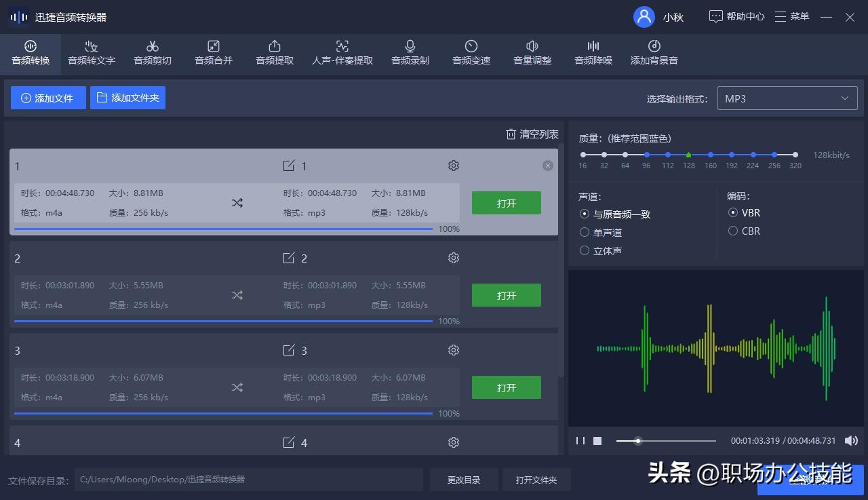Select the 音频合并 audio merge tool
868x500 pixels.
click(x=214, y=52)
